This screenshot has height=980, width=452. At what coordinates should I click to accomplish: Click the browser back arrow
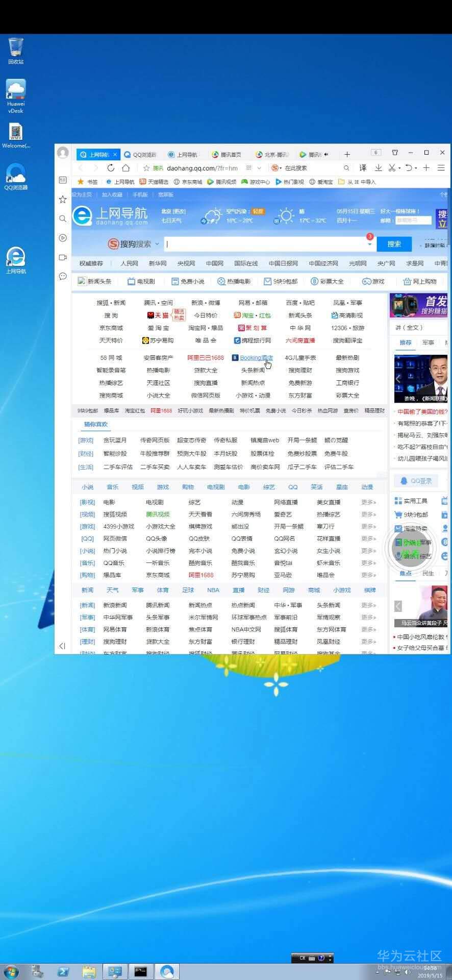[x=81, y=168]
